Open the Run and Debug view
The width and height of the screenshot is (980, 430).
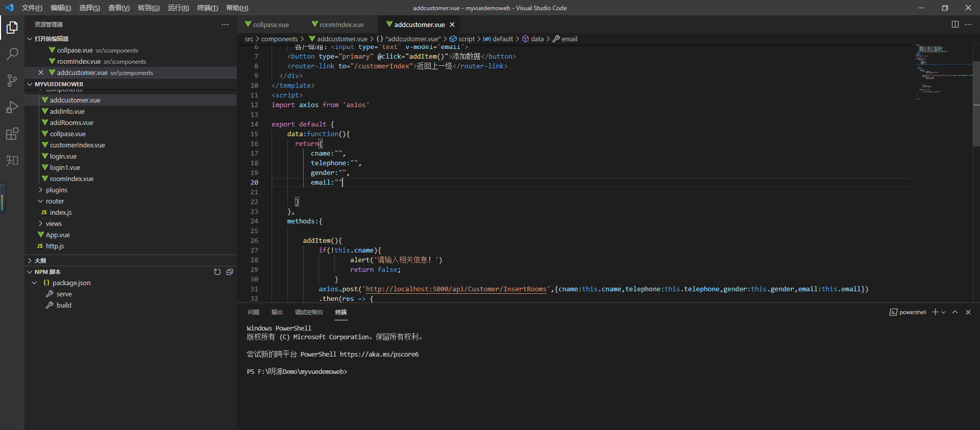[12, 107]
